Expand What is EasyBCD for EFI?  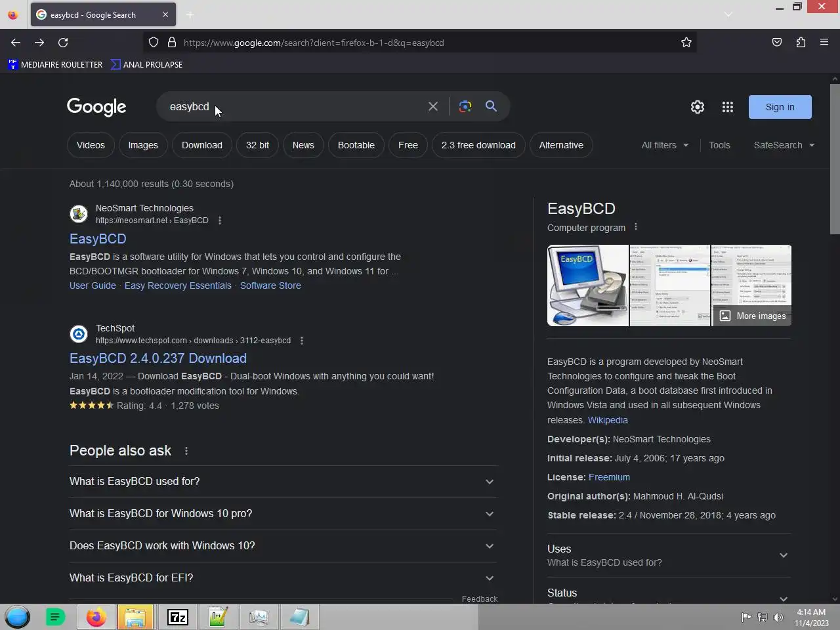click(283, 578)
